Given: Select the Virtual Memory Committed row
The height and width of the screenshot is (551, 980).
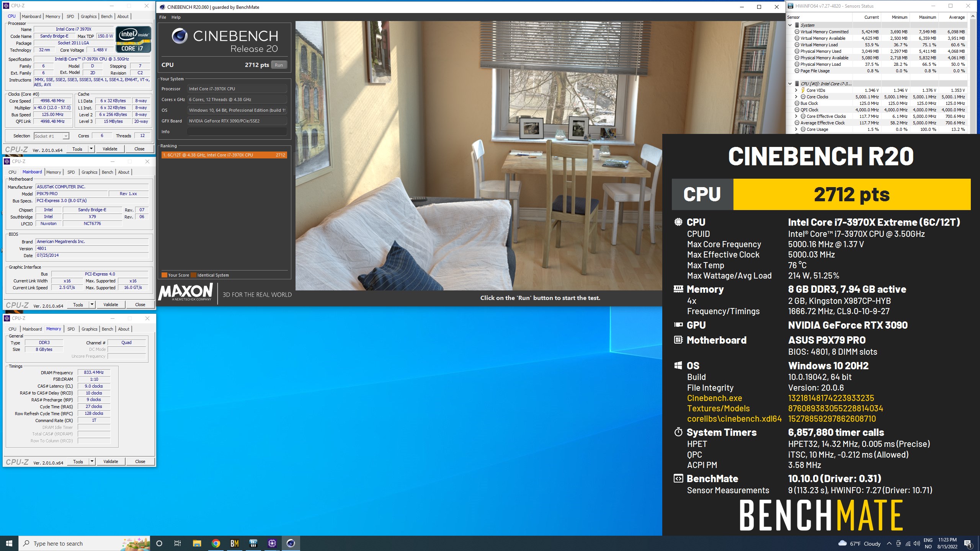Looking at the screenshot, I should 878,32.
